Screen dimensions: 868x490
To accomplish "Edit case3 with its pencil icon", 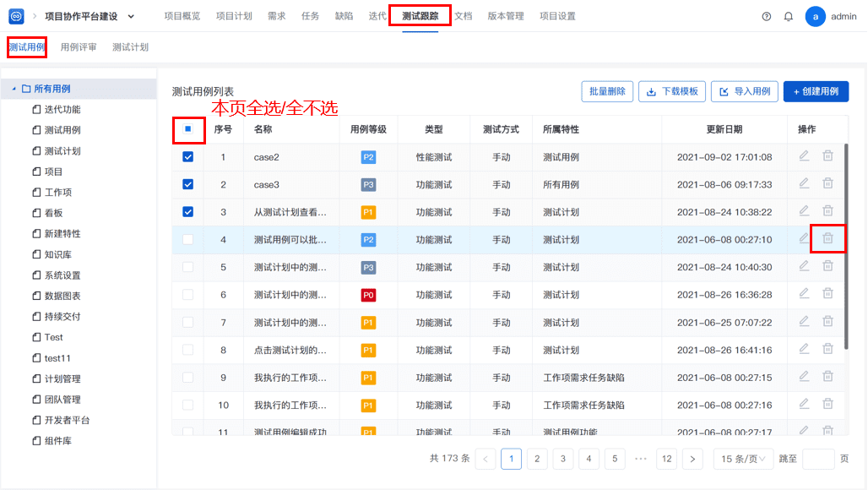I will [x=804, y=183].
